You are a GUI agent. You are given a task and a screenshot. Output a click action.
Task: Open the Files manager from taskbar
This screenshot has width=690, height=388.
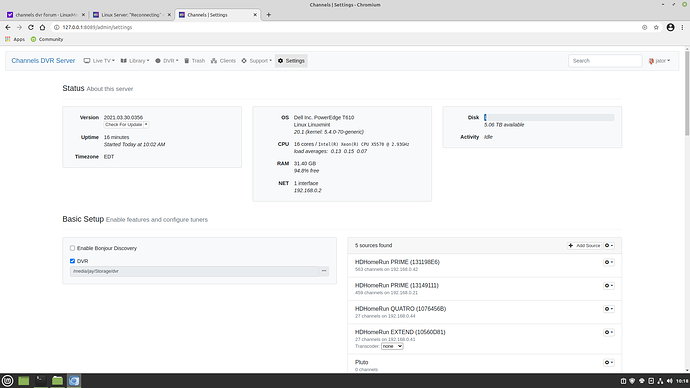point(57,381)
